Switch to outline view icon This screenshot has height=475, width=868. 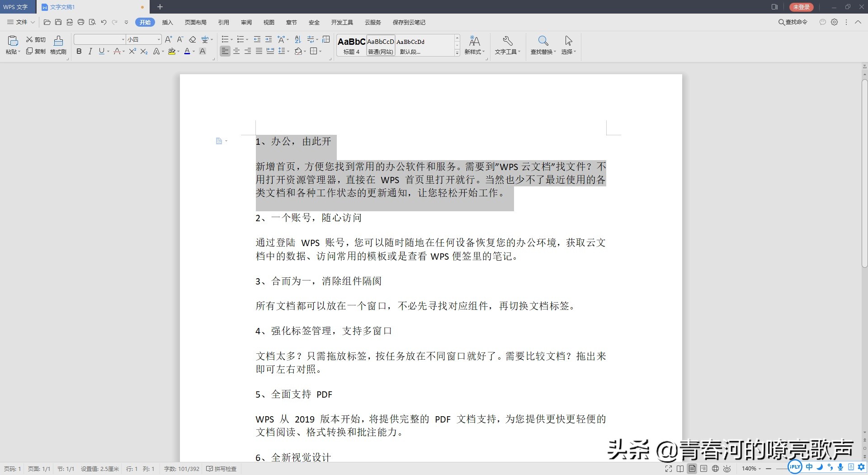[x=703, y=469]
